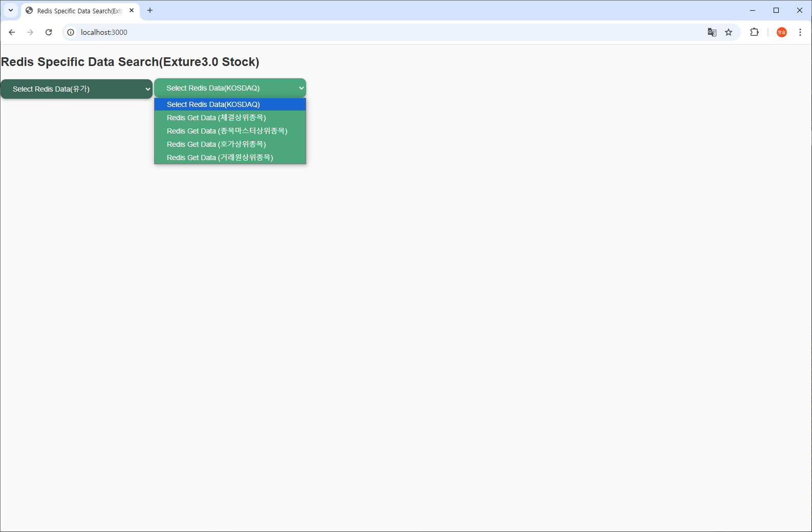Choose the highlighted Select Redis Data(KOSDAQ) option
Viewport: 812px width, 532px height.
[230, 104]
